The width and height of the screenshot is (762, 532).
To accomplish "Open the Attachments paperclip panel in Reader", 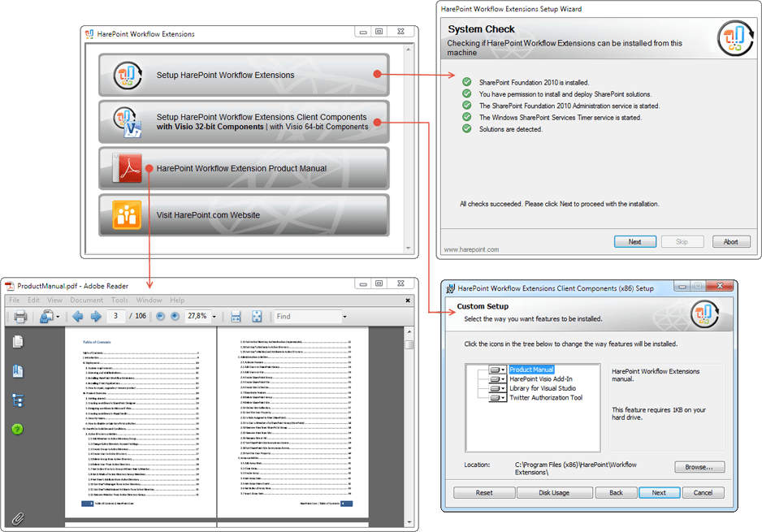I will tap(18, 518).
